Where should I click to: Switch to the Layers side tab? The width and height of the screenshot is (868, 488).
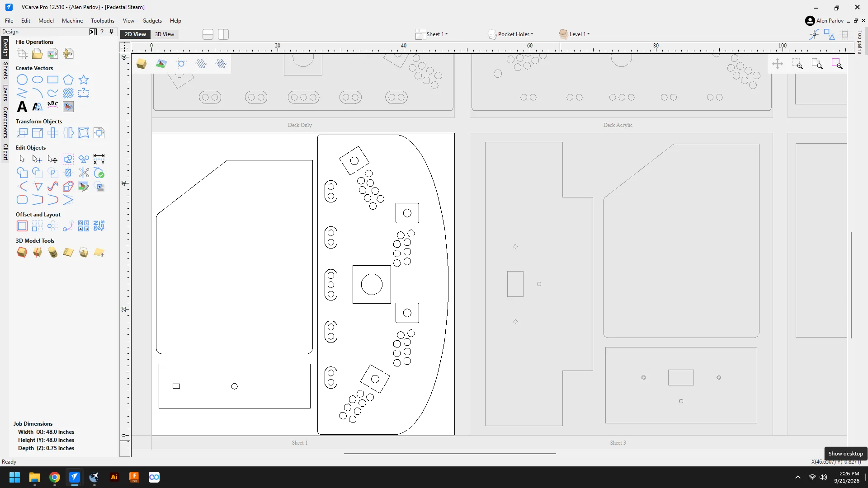pos(5,93)
